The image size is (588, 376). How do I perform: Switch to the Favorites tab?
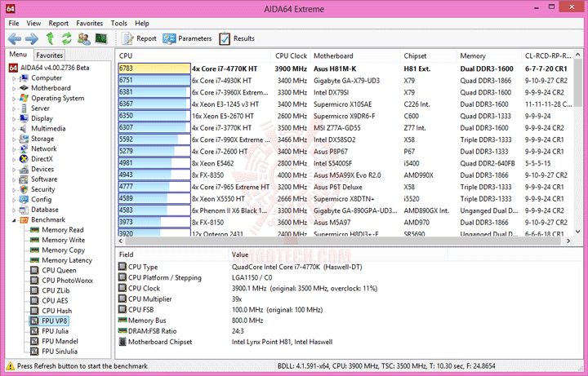(49, 55)
